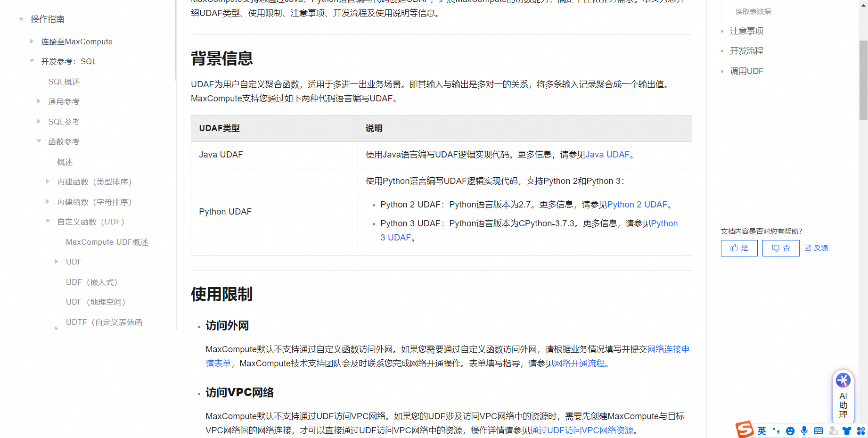Collapse the 操作指南 section arrow
The height and width of the screenshot is (438, 868).
pos(21,19)
